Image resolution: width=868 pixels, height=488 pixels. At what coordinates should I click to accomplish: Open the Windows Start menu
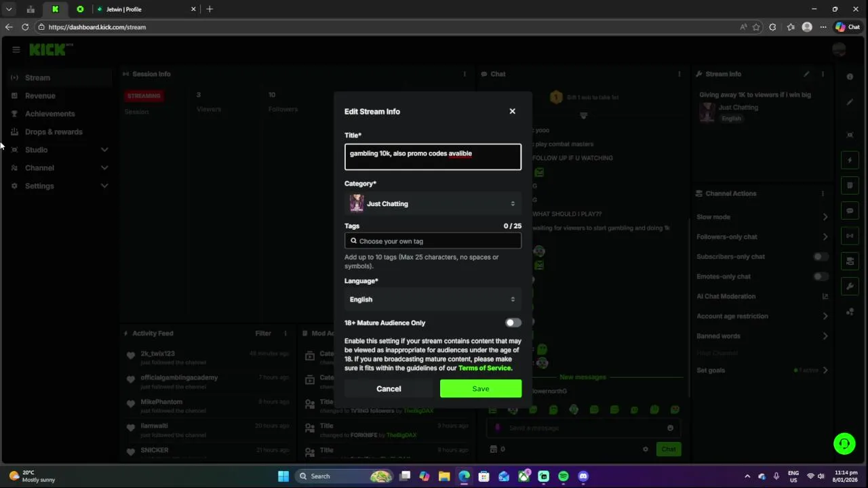click(283, 476)
